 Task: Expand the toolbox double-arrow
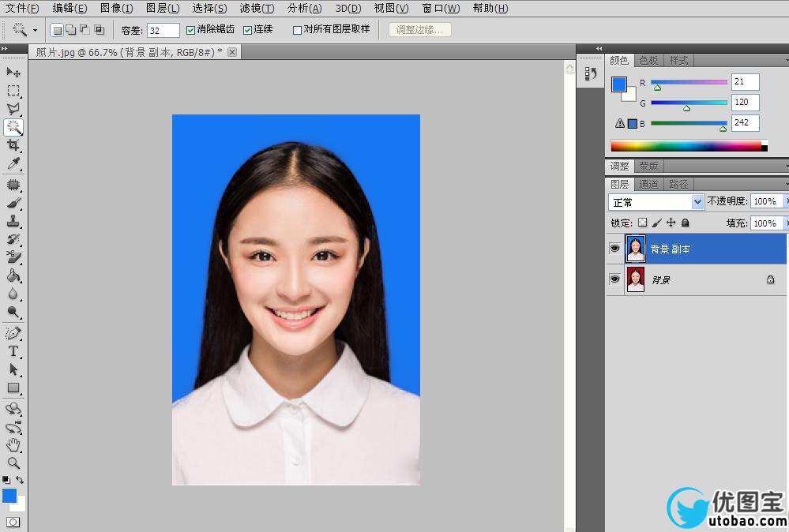[4, 48]
